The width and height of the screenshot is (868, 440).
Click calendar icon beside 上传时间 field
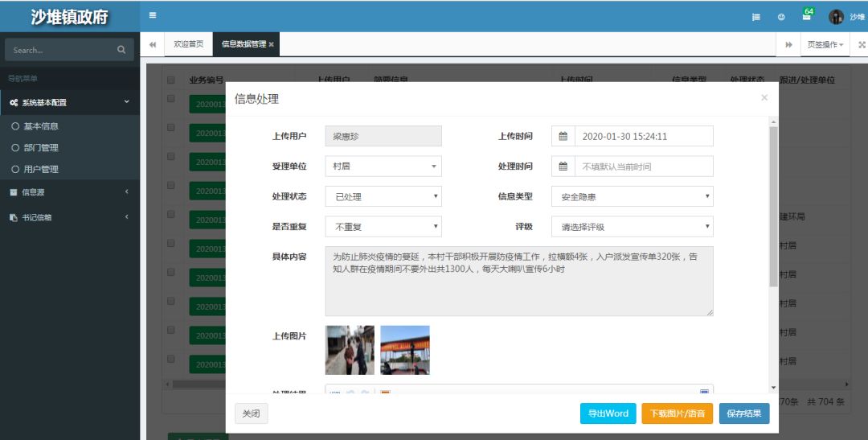pyautogui.click(x=563, y=136)
